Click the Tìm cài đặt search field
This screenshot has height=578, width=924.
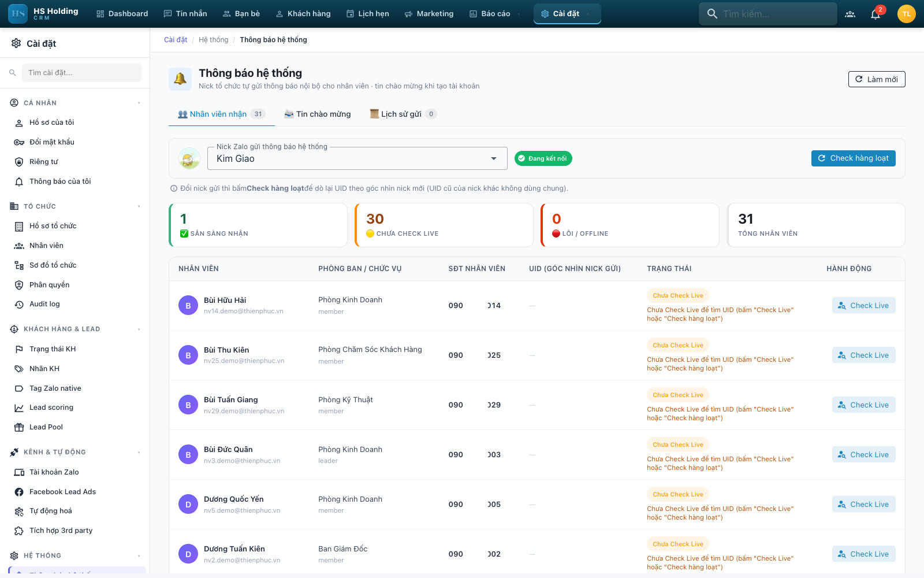pyautogui.click(x=81, y=73)
